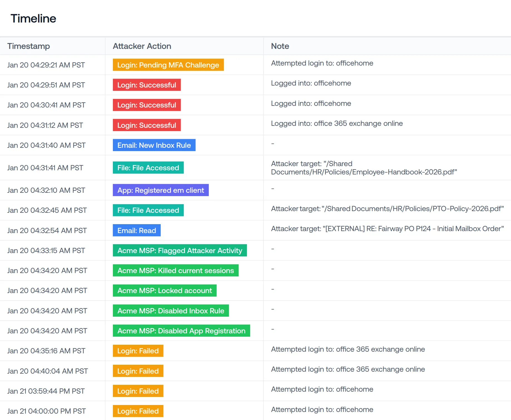Select the Email: Read badge
The width and height of the screenshot is (511, 420).
pos(137,230)
